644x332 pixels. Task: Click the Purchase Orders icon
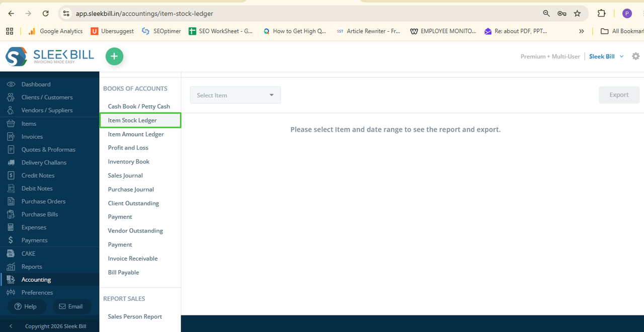(x=11, y=201)
